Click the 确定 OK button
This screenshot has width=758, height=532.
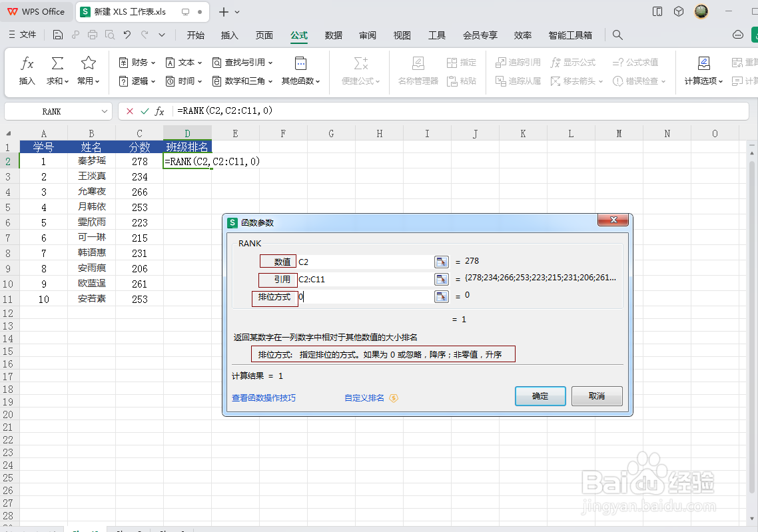click(x=540, y=396)
